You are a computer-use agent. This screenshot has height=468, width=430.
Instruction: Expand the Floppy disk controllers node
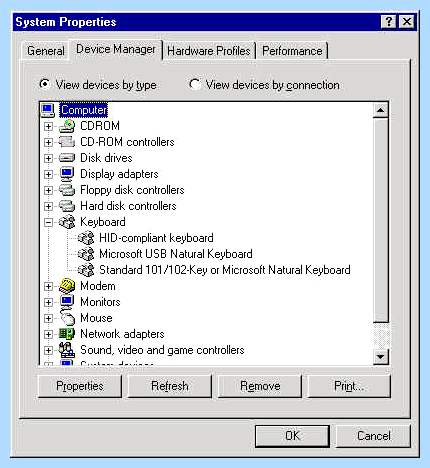pyautogui.click(x=48, y=190)
